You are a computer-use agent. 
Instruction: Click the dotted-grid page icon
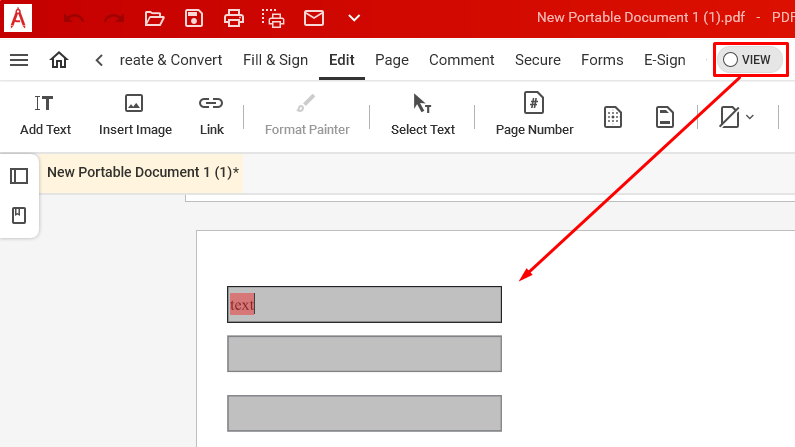[613, 117]
